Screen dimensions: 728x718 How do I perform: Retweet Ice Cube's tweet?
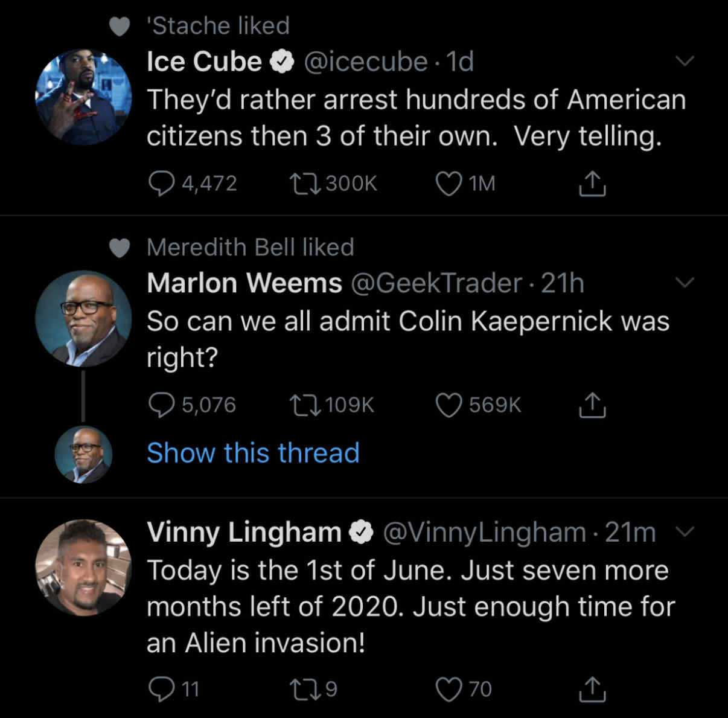pos(305,184)
